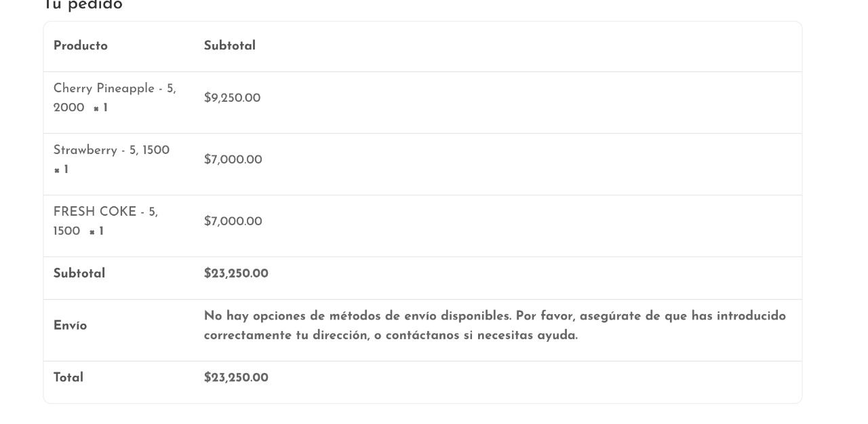Click the Envío row label
868x424 pixels.
(x=70, y=326)
